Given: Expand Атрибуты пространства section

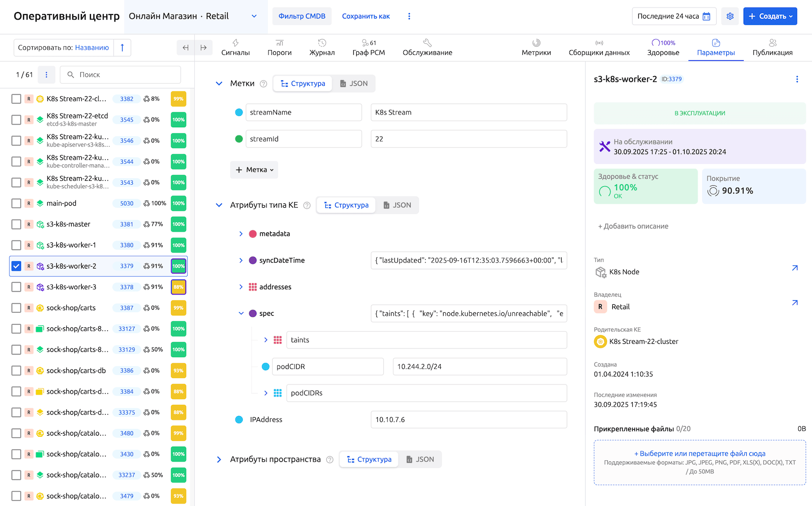Looking at the screenshot, I should coord(219,459).
